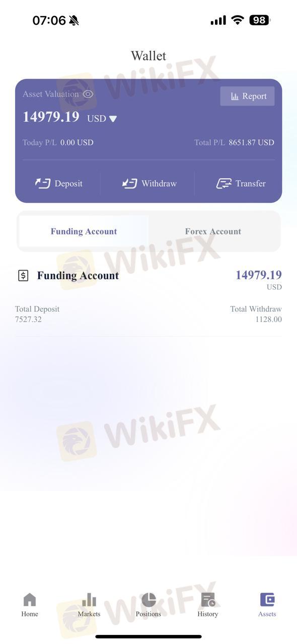The width and height of the screenshot is (297, 644).
Task: Tap the battery indicator in status bar
Action: point(260,20)
